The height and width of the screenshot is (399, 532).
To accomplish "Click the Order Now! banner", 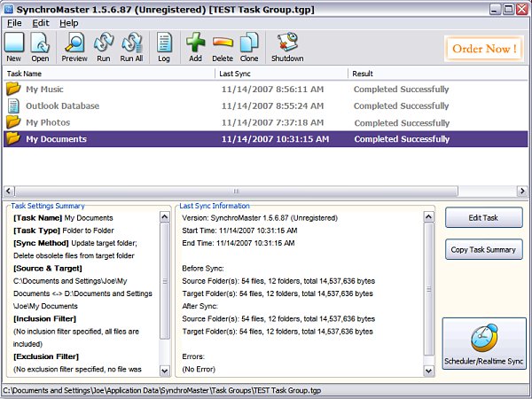I will pos(484,49).
